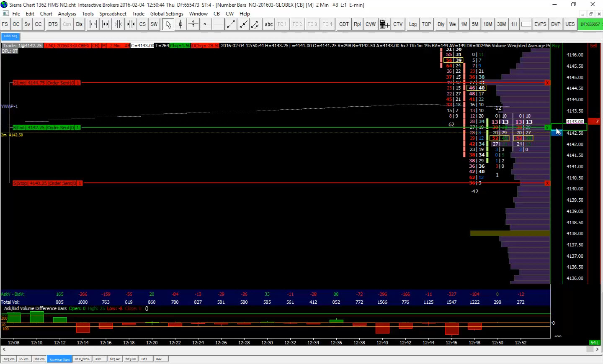603x364 pixels.
Task: Click the Buy button at chart top
Action: (x=556, y=46)
